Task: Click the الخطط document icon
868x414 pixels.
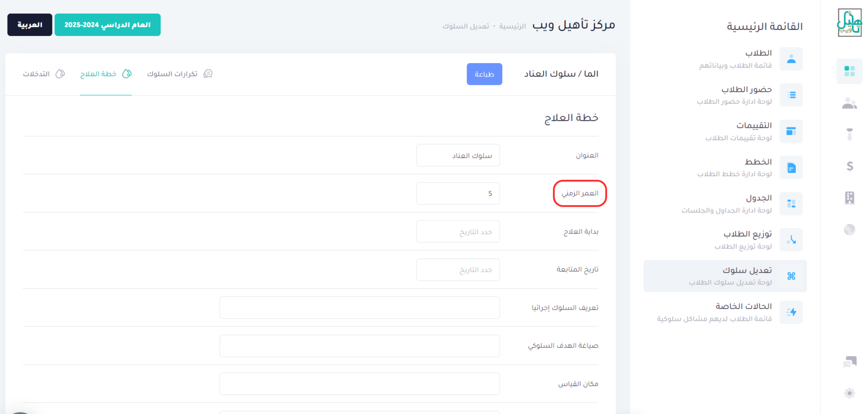Action: point(791,167)
